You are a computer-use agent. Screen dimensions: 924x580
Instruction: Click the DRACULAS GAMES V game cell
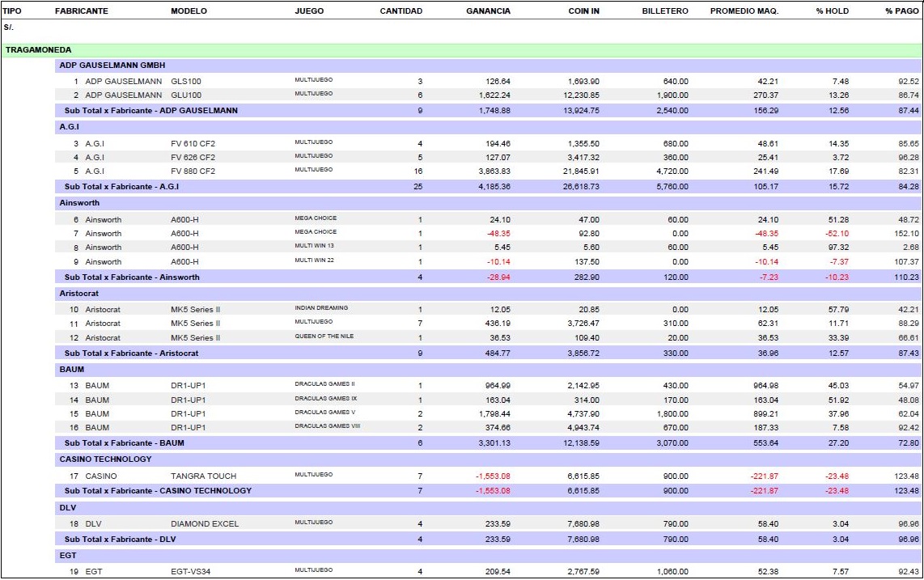pos(325,412)
